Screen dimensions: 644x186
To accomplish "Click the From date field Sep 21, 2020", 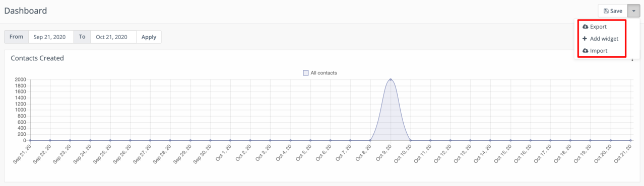I will 51,37.
